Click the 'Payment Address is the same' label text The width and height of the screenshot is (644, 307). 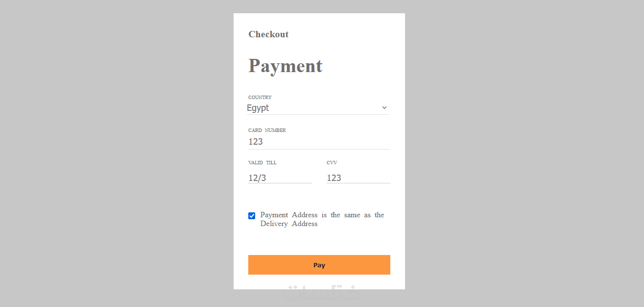[x=322, y=215]
